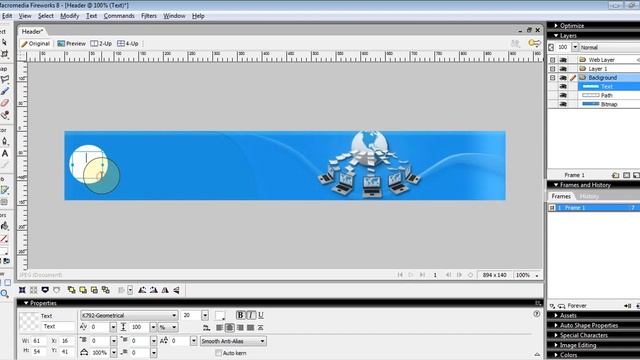Collapse the Properties panel
The image size is (640, 360).
[26, 303]
